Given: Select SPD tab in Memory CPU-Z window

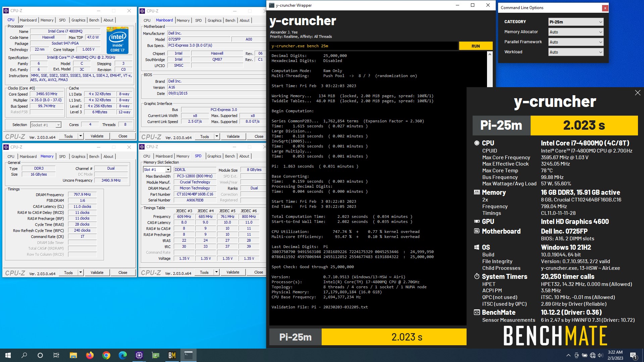Looking at the screenshot, I should 62,157.
